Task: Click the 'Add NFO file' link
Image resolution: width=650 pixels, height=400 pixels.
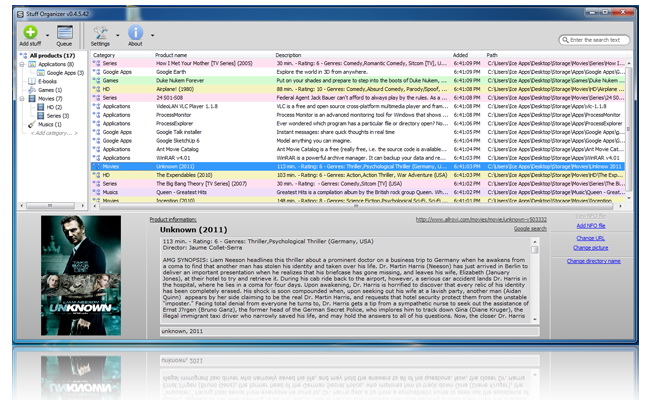Action: [591, 226]
